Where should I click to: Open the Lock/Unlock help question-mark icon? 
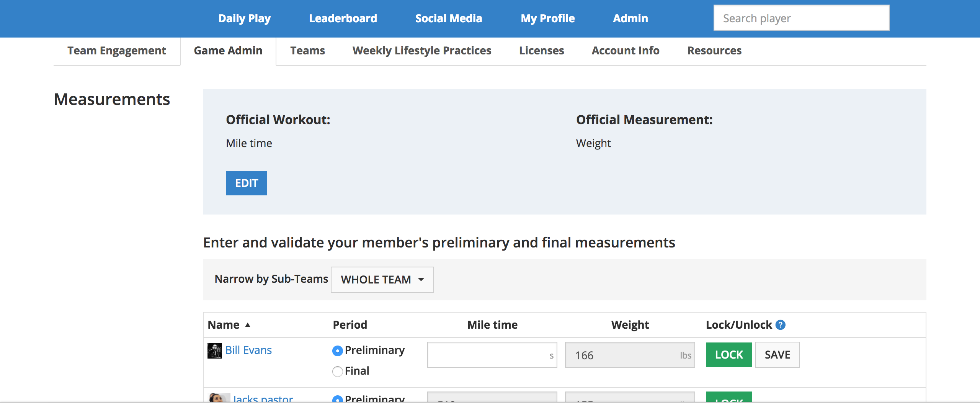click(x=780, y=325)
